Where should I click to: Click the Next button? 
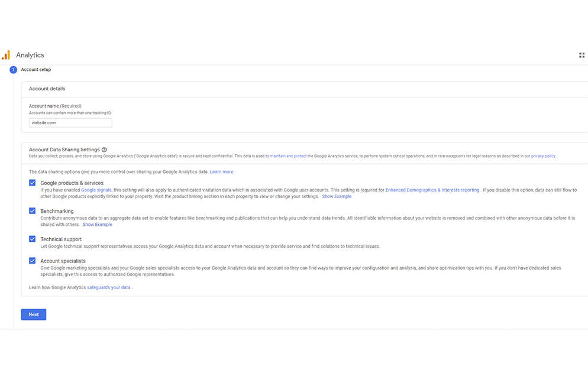point(34,315)
